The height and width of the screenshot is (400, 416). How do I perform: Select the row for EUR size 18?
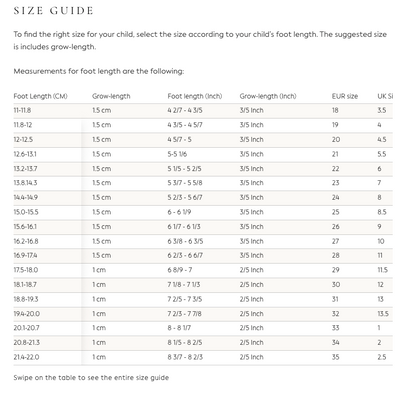[x=203, y=110]
